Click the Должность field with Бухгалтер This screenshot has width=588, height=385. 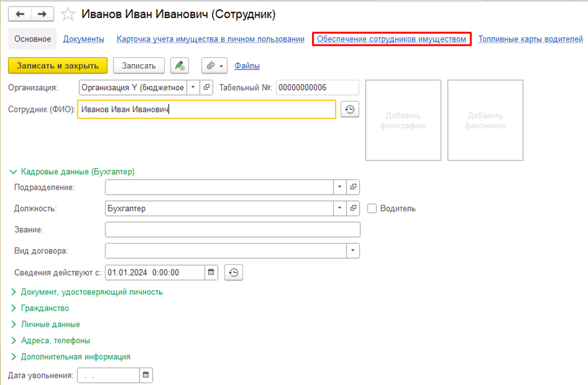(219, 208)
